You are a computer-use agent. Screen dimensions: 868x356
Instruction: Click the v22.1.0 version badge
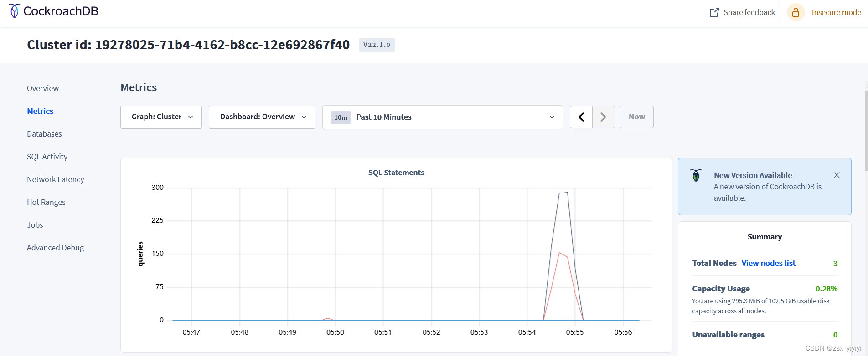377,45
